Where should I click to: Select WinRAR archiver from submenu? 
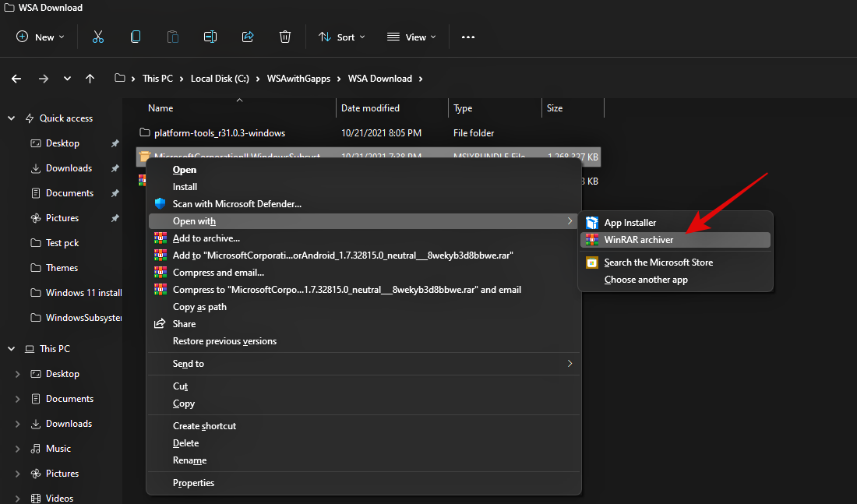pos(638,240)
